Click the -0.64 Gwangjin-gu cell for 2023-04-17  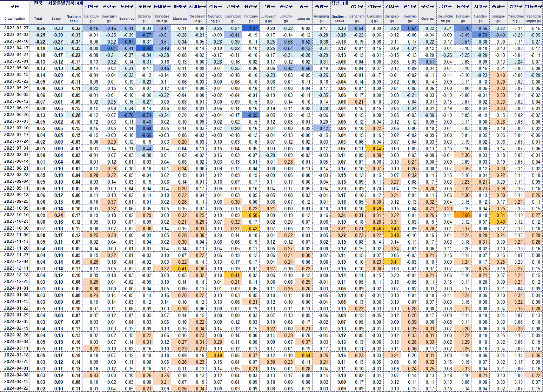pos(109,48)
